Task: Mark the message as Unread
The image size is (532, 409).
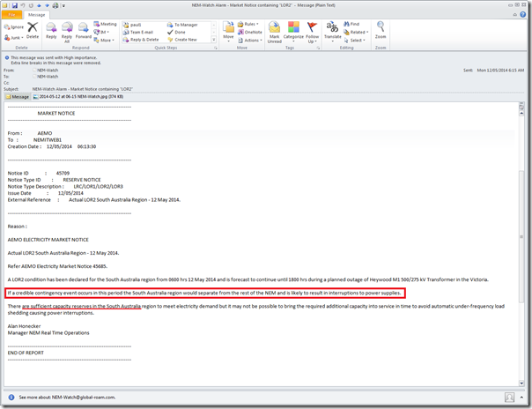Action: (x=274, y=33)
